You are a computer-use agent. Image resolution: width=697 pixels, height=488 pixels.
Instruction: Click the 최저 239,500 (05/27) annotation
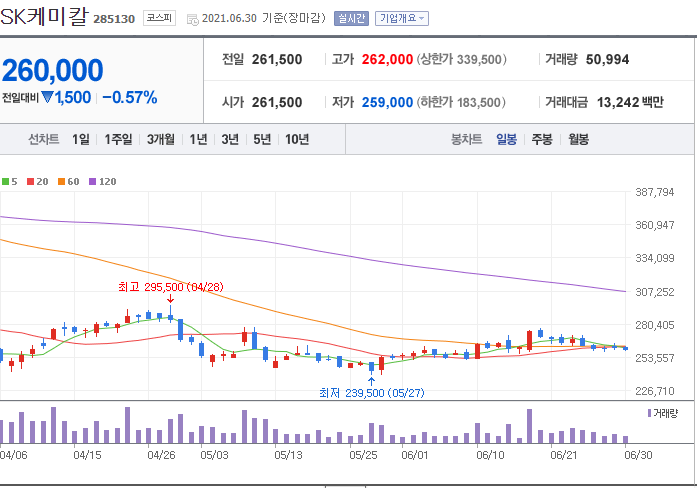(372, 393)
